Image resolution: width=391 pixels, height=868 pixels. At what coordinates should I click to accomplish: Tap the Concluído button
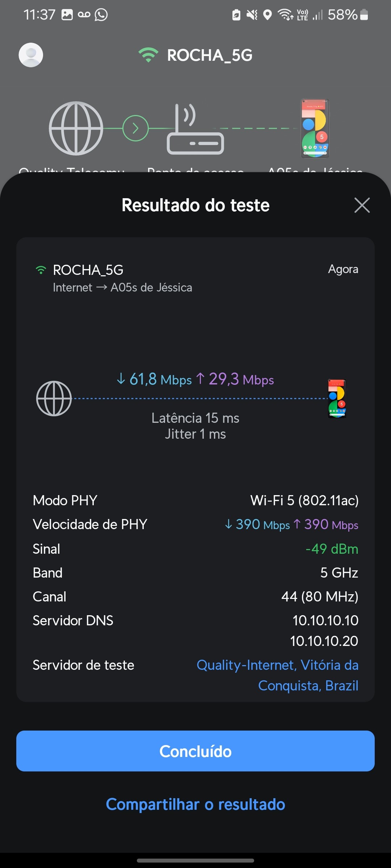pyautogui.click(x=195, y=751)
